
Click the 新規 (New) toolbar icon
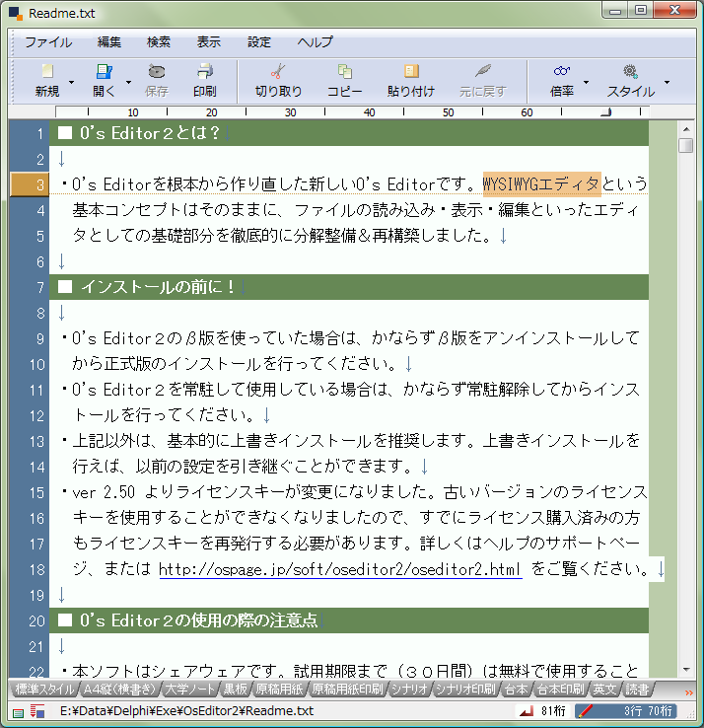47,71
